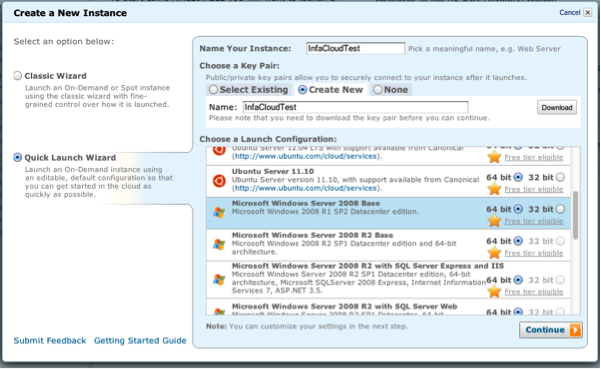Select the Classic Wizard option
The image size is (601, 369).
pos(17,75)
